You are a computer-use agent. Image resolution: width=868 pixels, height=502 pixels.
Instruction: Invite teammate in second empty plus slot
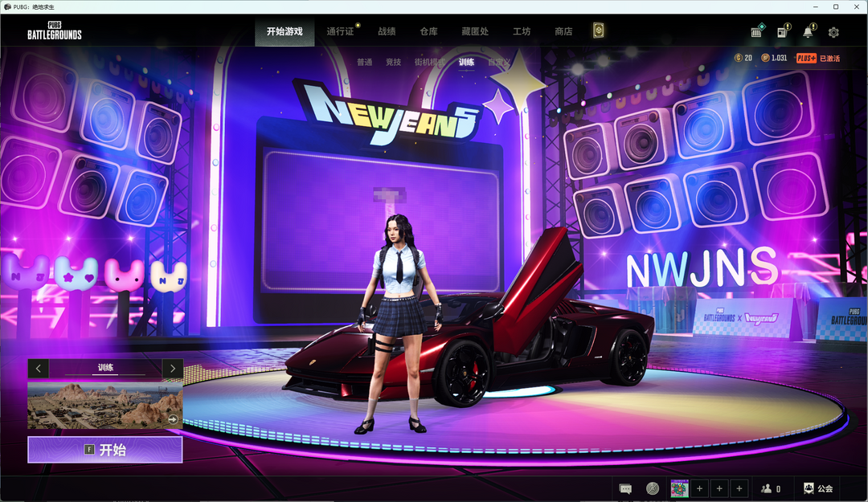719,488
